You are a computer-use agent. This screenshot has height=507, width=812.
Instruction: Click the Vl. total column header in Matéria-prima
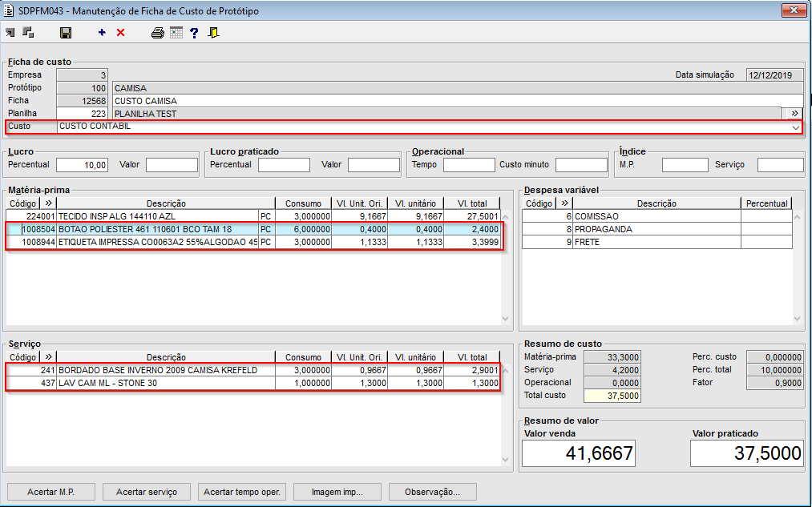472,203
